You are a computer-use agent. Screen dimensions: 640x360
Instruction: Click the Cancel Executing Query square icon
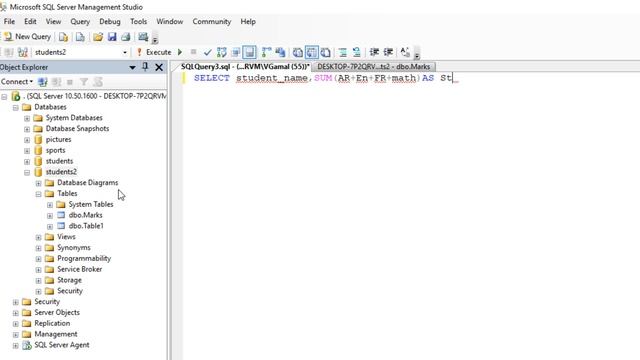click(x=193, y=52)
